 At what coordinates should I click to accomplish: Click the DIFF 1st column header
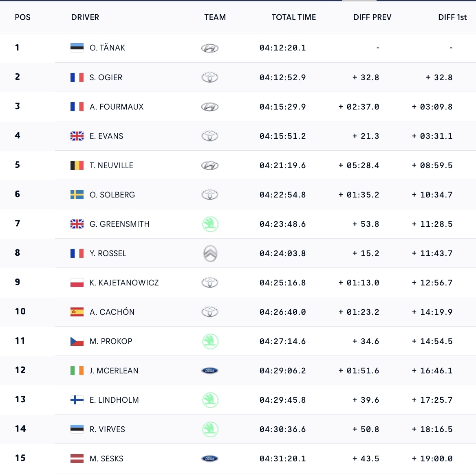pyautogui.click(x=452, y=17)
